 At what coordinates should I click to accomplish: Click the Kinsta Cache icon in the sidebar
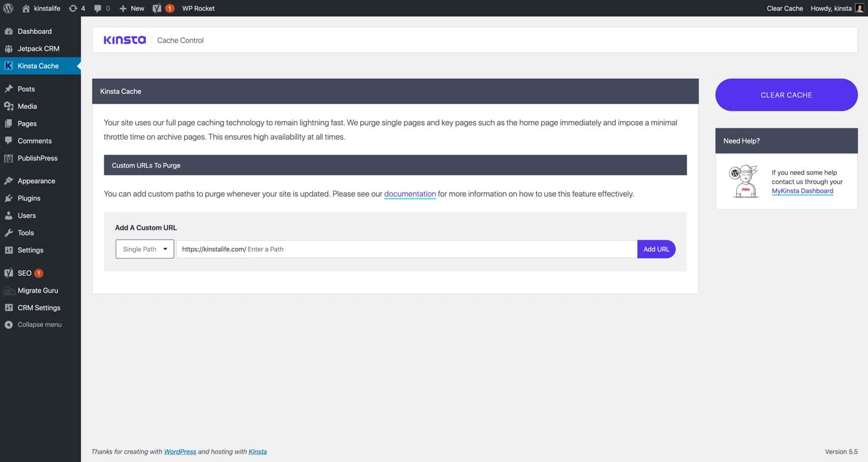8,65
